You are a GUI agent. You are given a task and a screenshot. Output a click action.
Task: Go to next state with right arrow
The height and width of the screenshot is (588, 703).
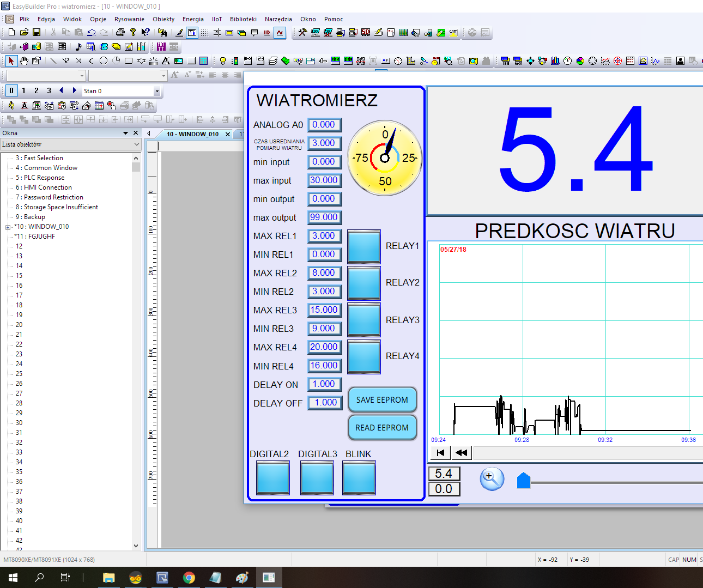coord(74,90)
